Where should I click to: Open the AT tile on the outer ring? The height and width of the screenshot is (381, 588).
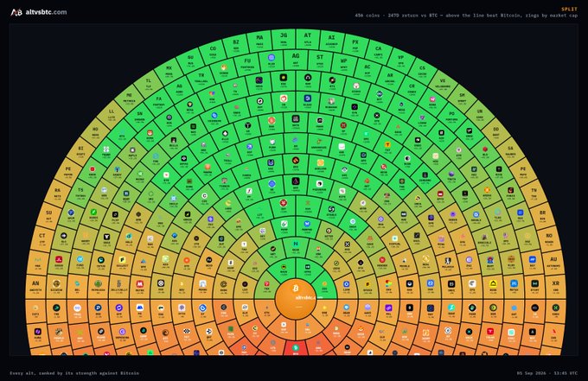(x=308, y=39)
